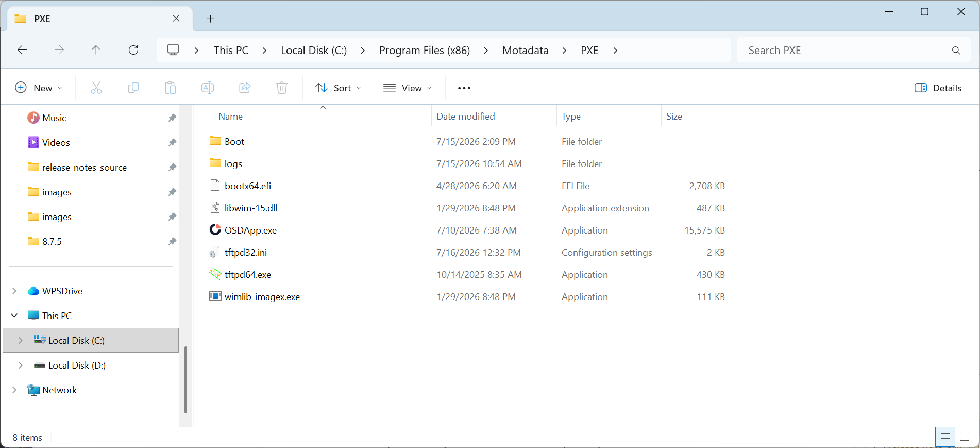
Task: Toggle the Details pane
Action: point(938,88)
